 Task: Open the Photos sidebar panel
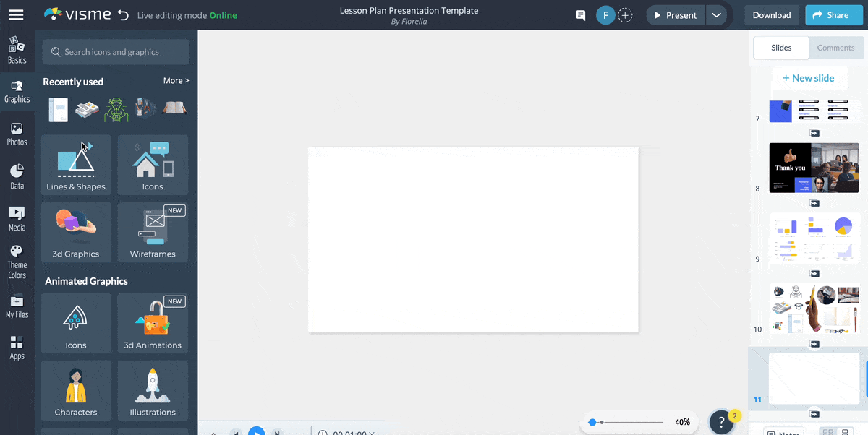tap(17, 134)
